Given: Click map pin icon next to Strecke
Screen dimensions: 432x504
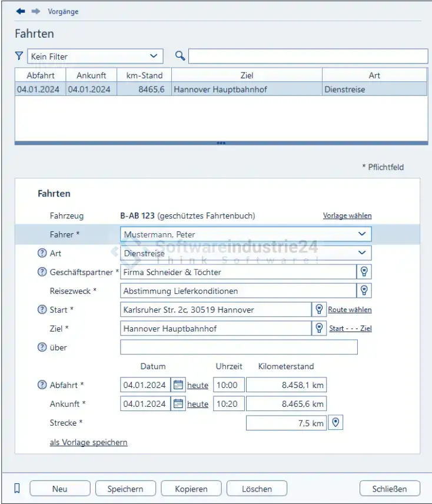Looking at the screenshot, I should point(335,423).
